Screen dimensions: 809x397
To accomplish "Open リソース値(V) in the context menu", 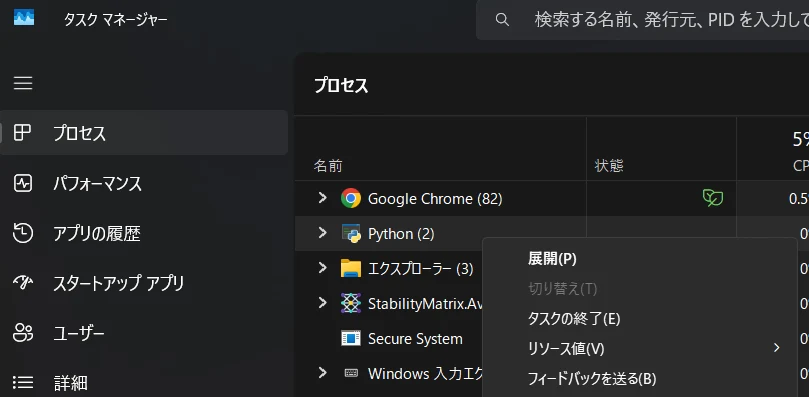I will (x=565, y=348).
